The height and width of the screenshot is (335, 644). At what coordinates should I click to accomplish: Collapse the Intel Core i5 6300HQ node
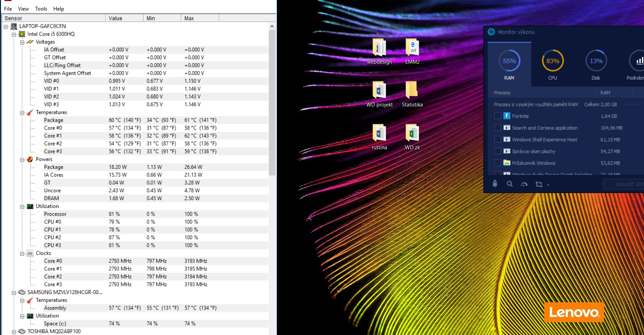point(14,34)
